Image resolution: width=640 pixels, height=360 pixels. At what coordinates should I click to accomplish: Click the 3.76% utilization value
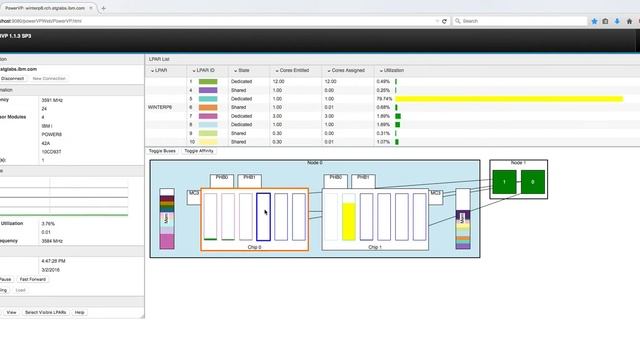click(48, 224)
